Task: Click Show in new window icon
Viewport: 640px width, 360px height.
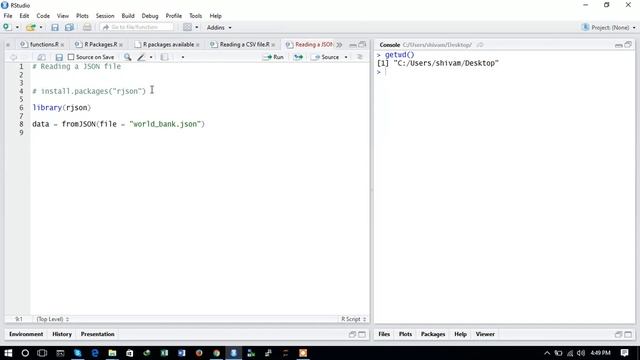Action: (x=41, y=57)
